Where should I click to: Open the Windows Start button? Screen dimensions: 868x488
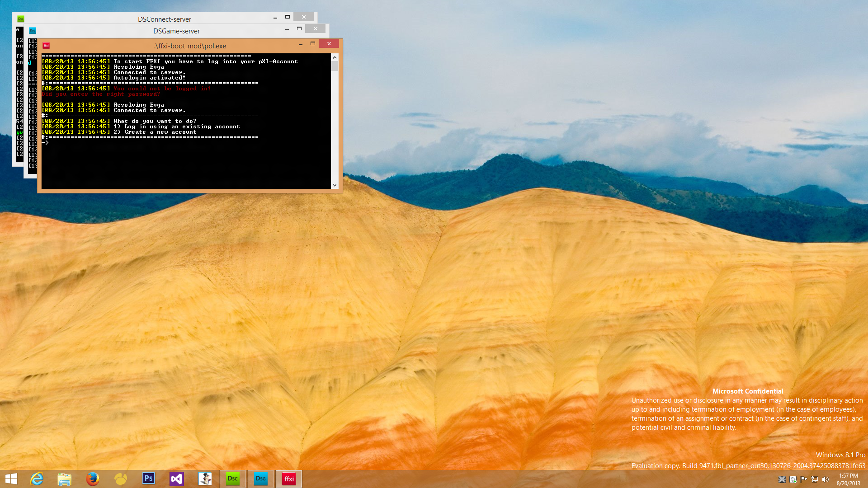coord(11,479)
